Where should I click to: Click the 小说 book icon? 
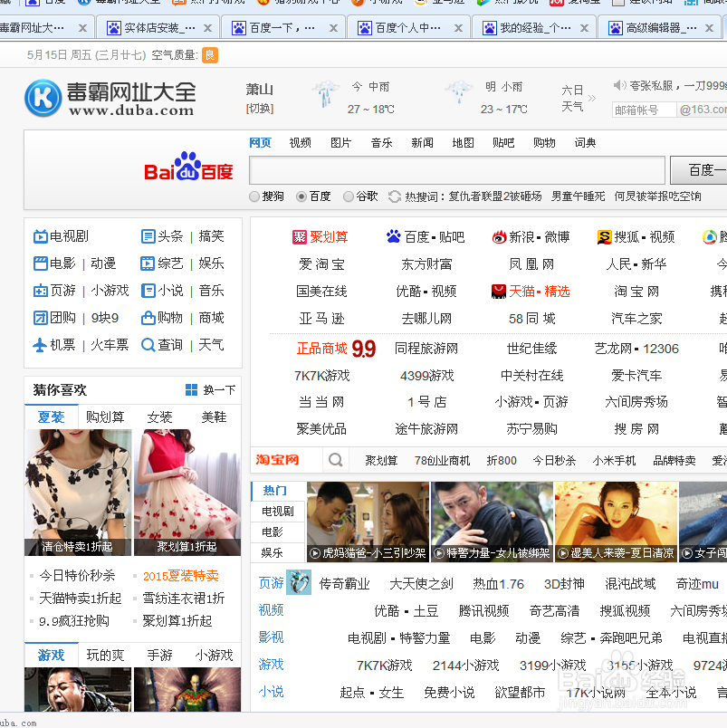tap(148, 291)
